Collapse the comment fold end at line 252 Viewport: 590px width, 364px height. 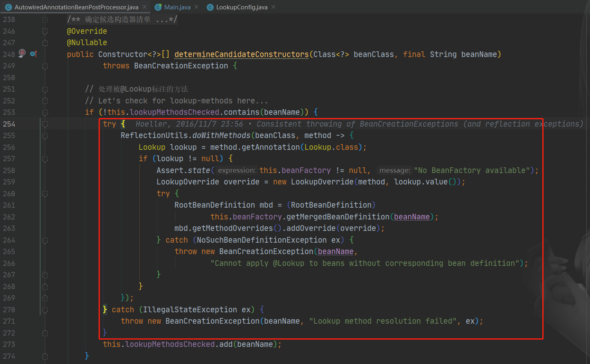(45, 101)
